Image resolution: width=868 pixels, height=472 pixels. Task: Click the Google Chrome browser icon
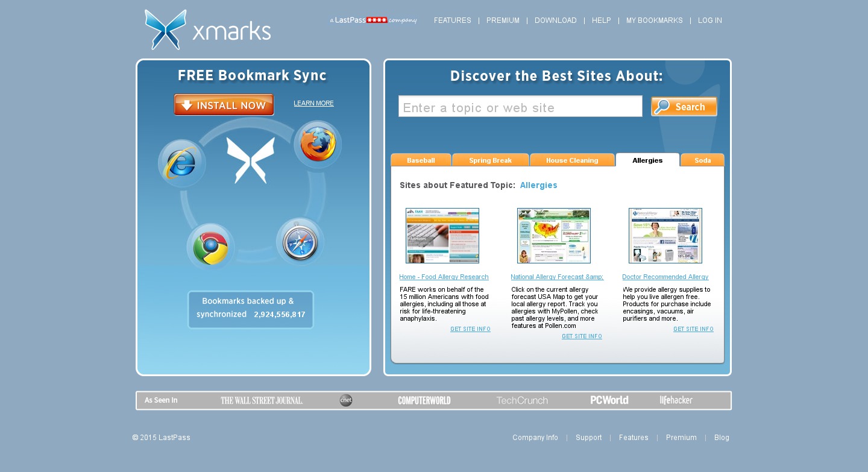(210, 247)
